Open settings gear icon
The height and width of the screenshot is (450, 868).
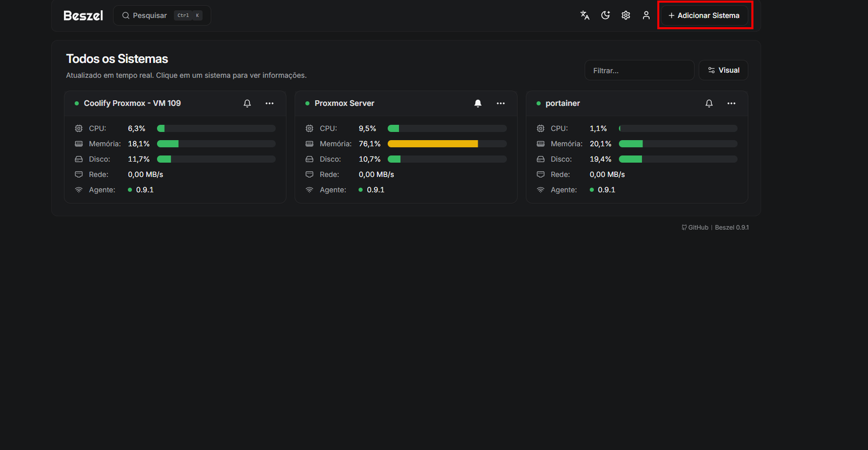pos(626,15)
